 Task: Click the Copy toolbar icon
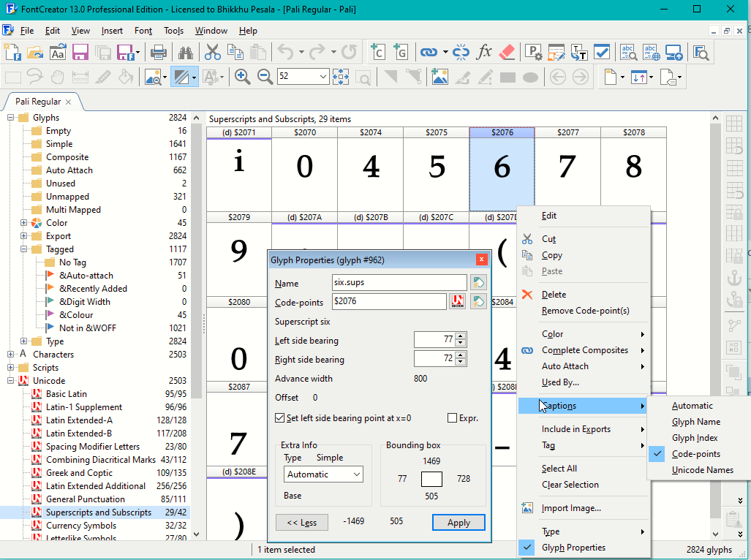point(235,52)
